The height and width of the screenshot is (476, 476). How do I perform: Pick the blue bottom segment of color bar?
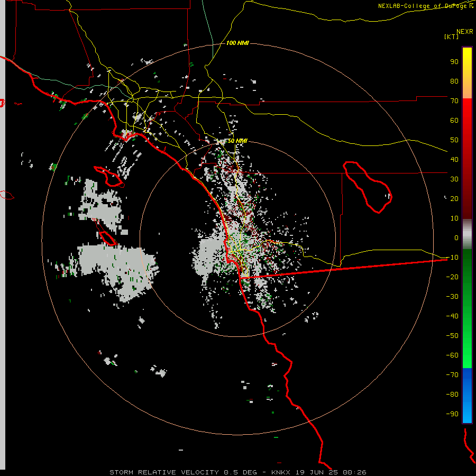pos(467,395)
